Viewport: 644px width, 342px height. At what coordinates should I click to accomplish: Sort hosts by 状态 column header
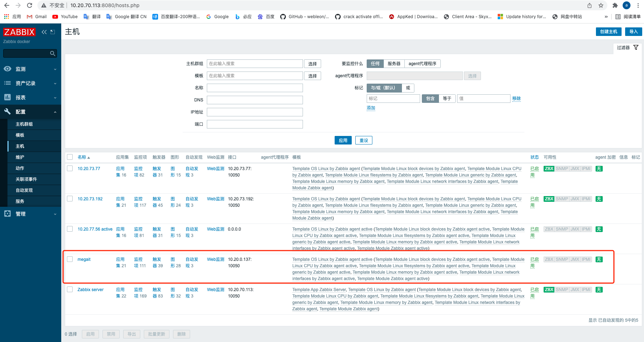[x=534, y=157]
